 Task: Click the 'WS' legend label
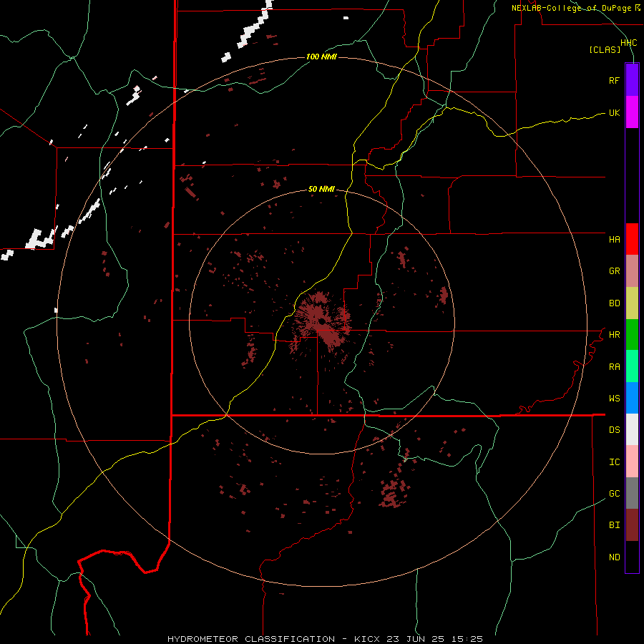pyautogui.click(x=614, y=399)
